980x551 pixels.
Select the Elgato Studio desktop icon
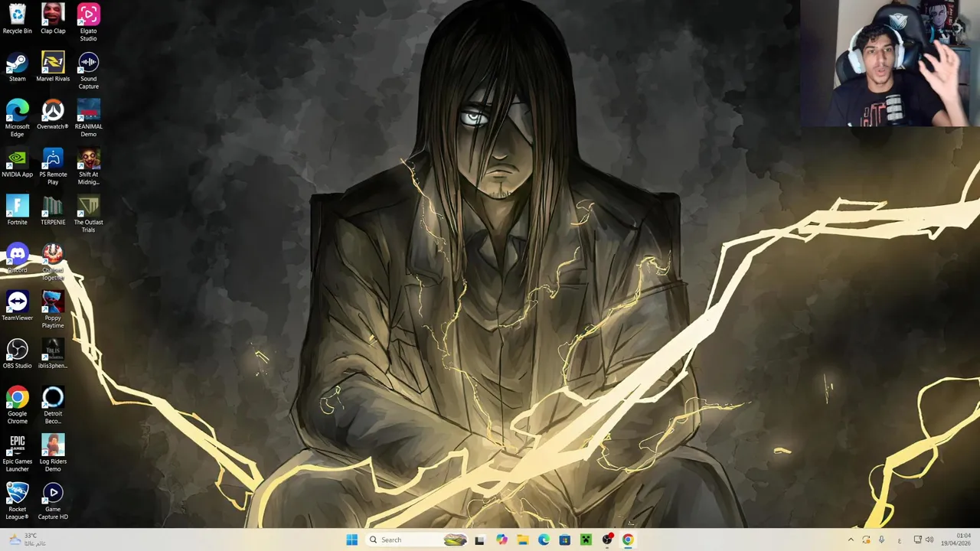click(x=88, y=23)
